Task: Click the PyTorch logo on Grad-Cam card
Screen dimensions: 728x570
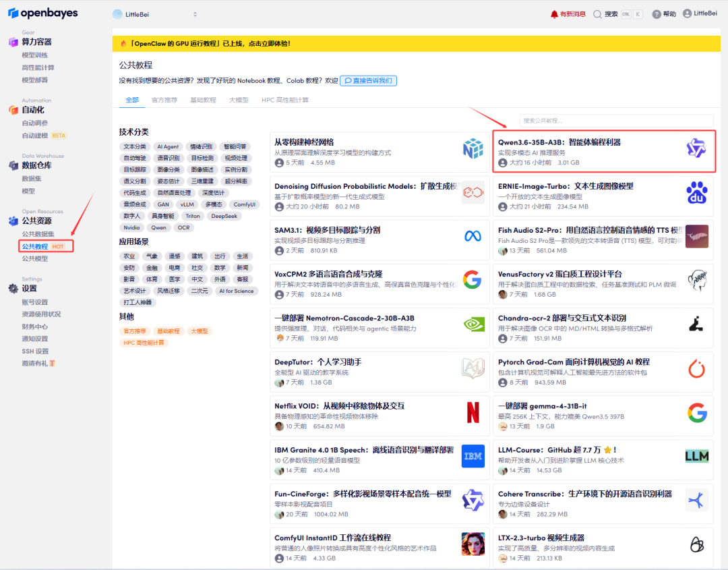Action: click(x=696, y=369)
